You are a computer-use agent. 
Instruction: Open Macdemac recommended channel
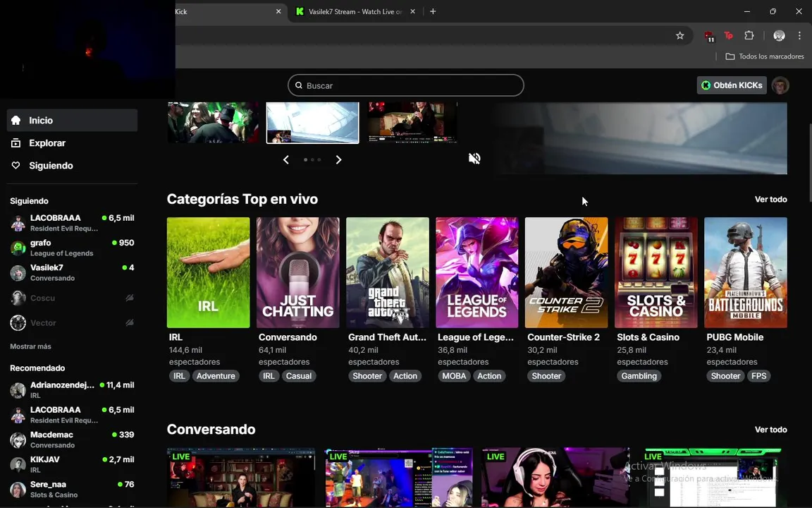[72, 440]
